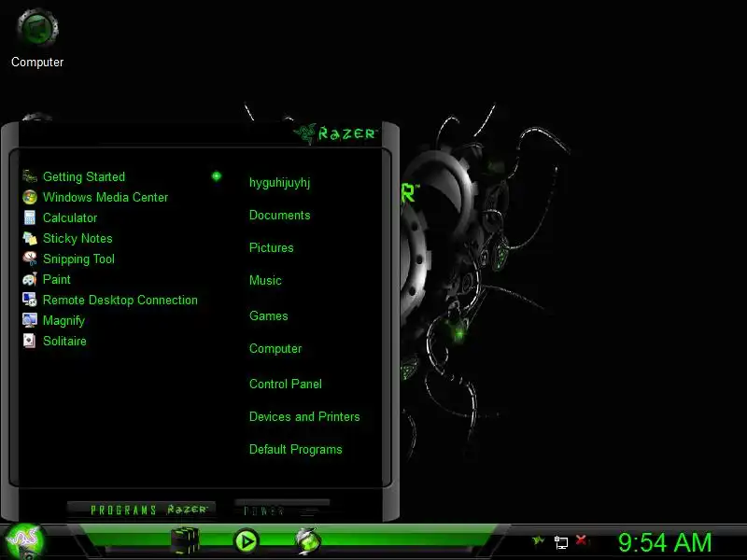Image resolution: width=747 pixels, height=560 pixels.
Task: Launch Magnify text entry
Action: [x=63, y=320]
